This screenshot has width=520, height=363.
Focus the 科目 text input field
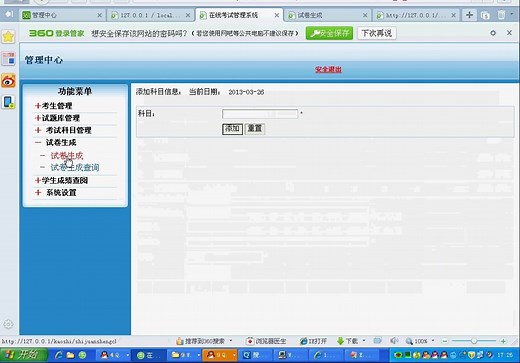pyautogui.click(x=260, y=114)
